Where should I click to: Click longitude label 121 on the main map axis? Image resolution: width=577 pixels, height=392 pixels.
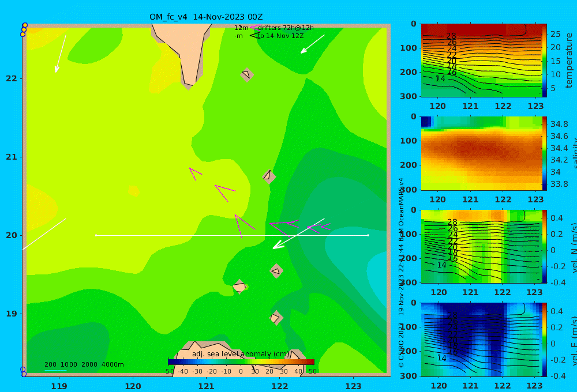pyautogui.click(x=206, y=386)
